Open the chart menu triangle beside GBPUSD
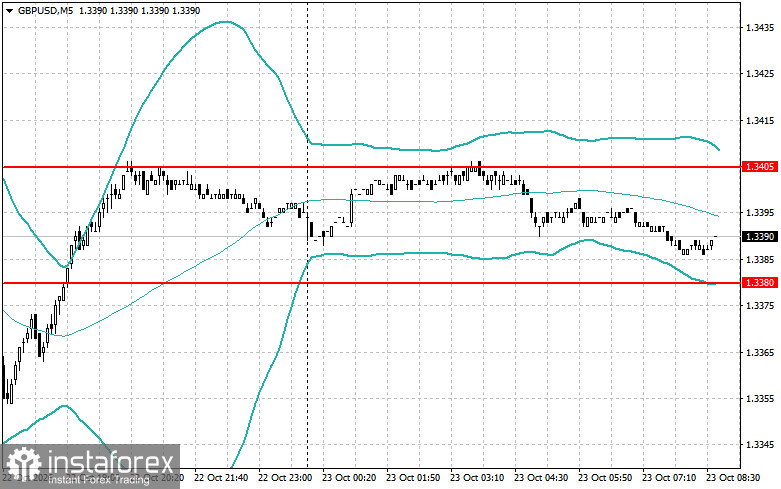This screenshot has width=781, height=489. [9, 11]
